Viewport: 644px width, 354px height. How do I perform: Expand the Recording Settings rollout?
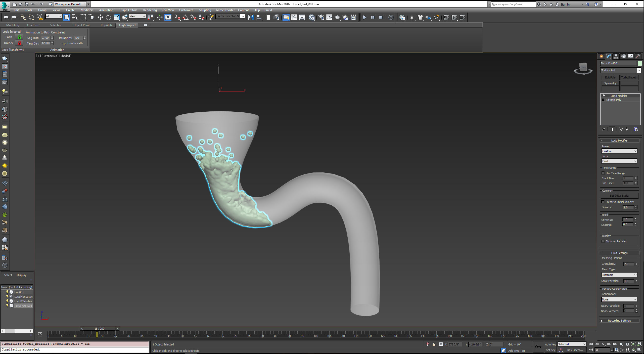[x=619, y=321]
